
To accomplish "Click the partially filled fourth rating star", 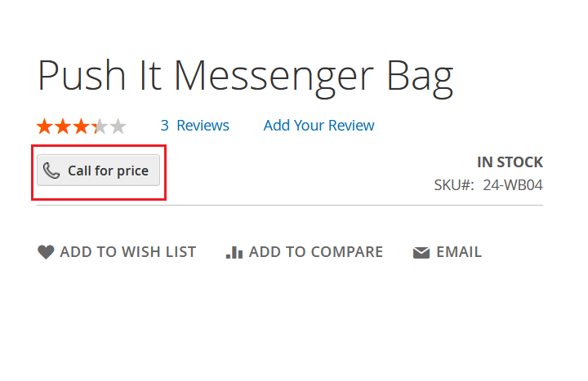I will (x=100, y=126).
